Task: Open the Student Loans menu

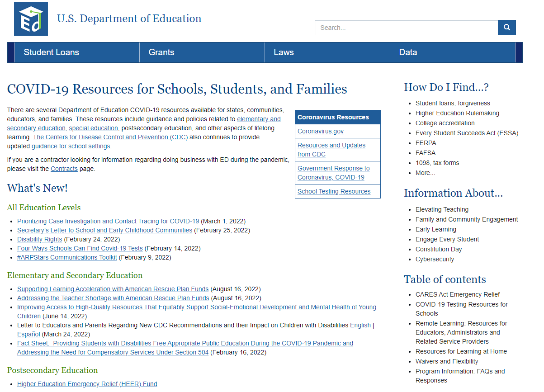Action: tap(77, 52)
